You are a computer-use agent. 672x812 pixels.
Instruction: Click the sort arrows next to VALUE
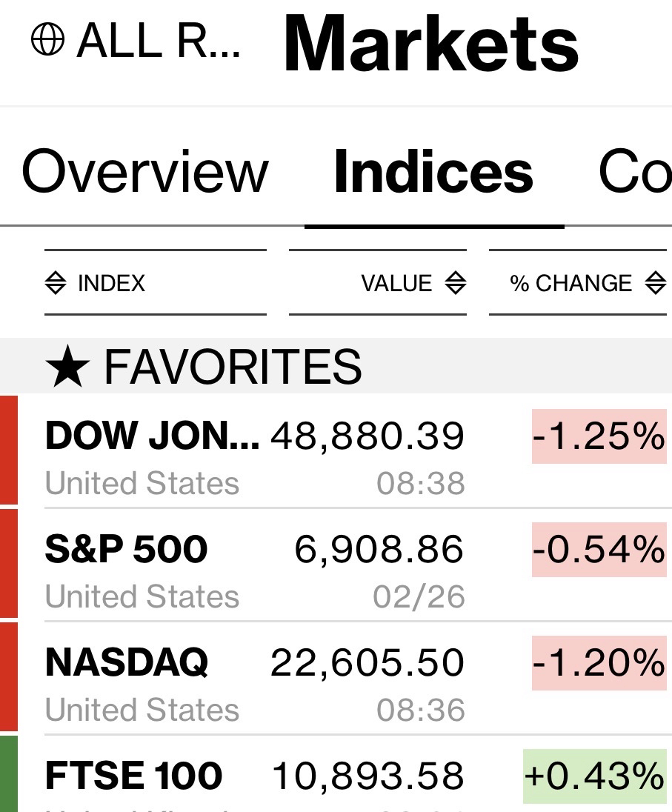click(455, 283)
